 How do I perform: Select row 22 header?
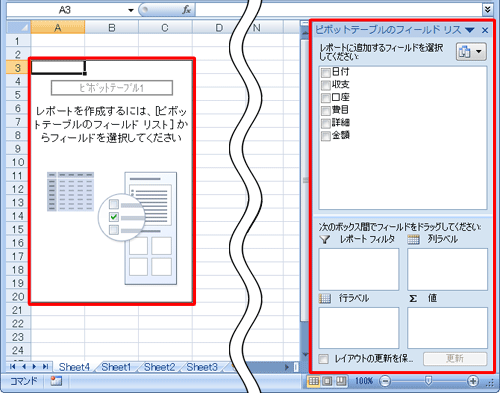pyautogui.click(x=18, y=323)
